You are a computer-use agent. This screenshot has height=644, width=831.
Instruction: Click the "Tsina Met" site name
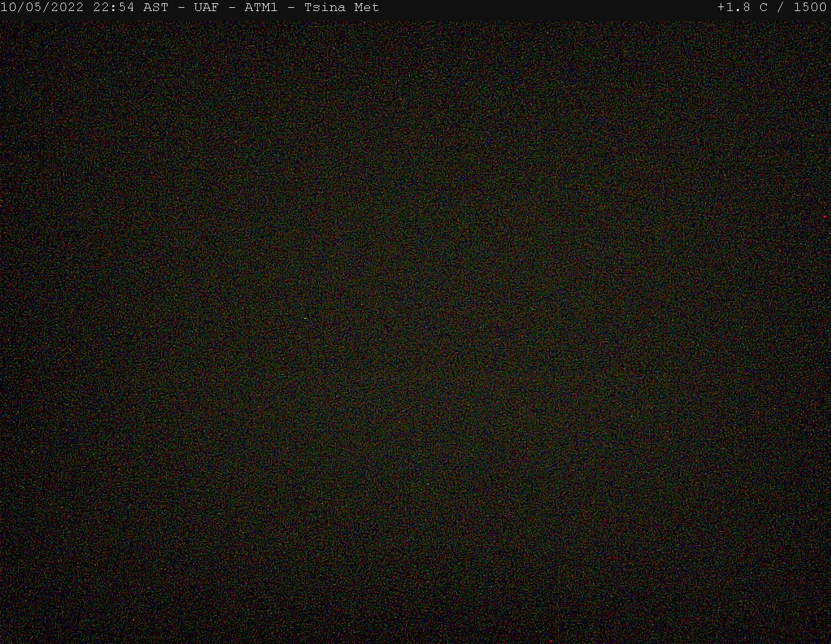pos(341,8)
